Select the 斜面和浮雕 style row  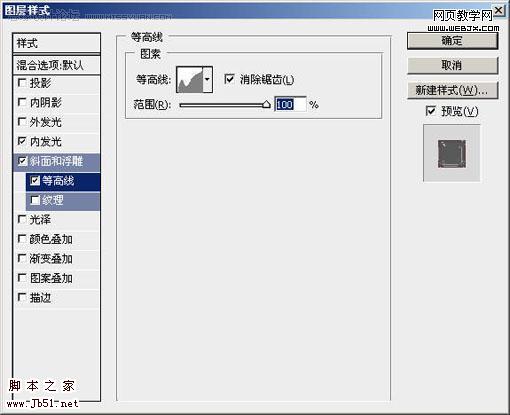click(56, 162)
